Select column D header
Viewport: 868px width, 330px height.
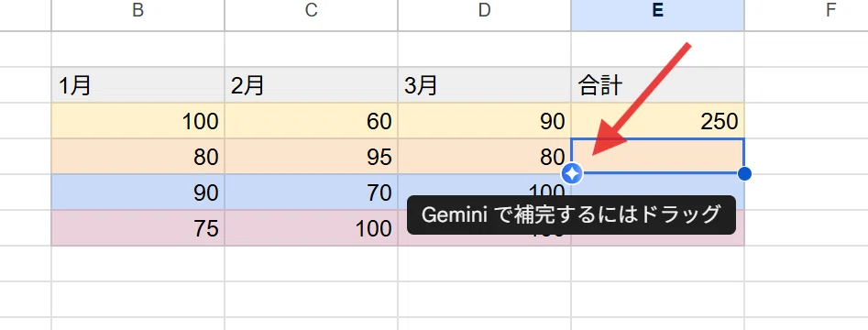pyautogui.click(x=484, y=10)
